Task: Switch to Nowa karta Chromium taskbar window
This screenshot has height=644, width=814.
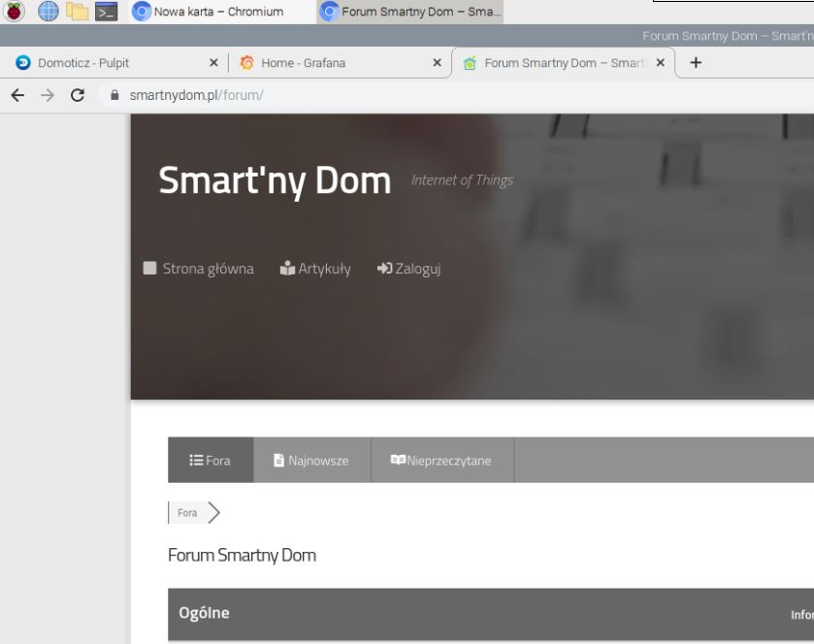Action: pos(222,12)
